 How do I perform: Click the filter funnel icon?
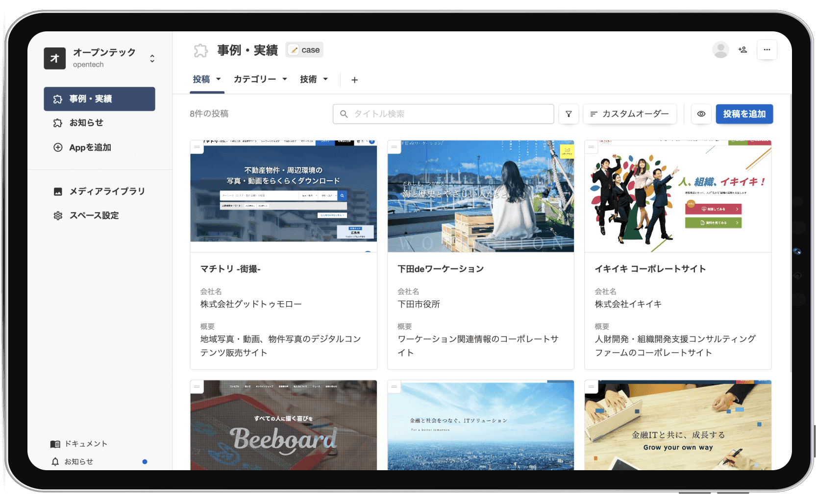tap(569, 114)
